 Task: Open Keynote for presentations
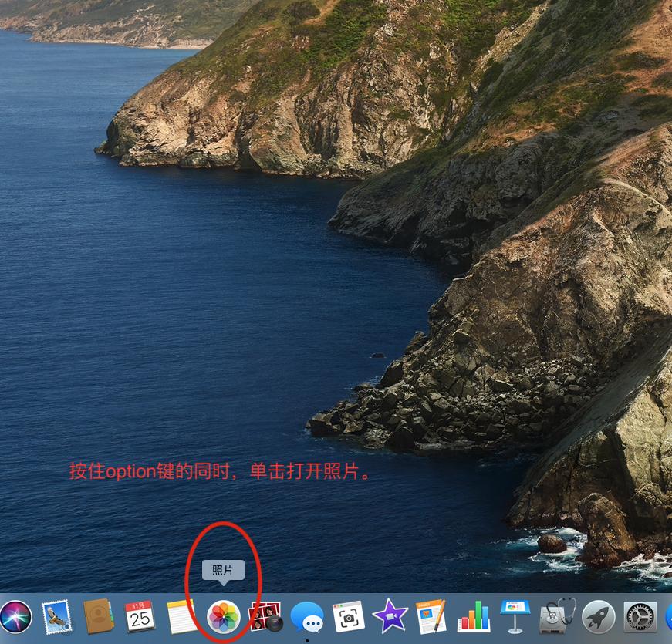(x=514, y=617)
